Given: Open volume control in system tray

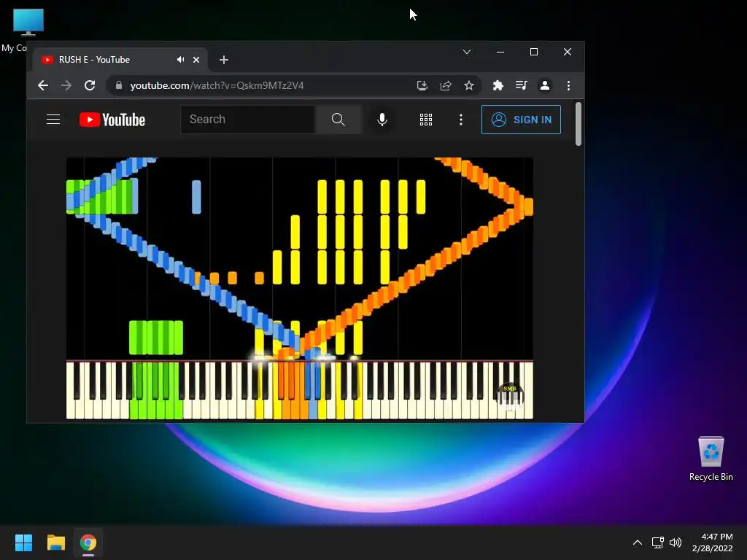Looking at the screenshot, I should click(x=676, y=542).
